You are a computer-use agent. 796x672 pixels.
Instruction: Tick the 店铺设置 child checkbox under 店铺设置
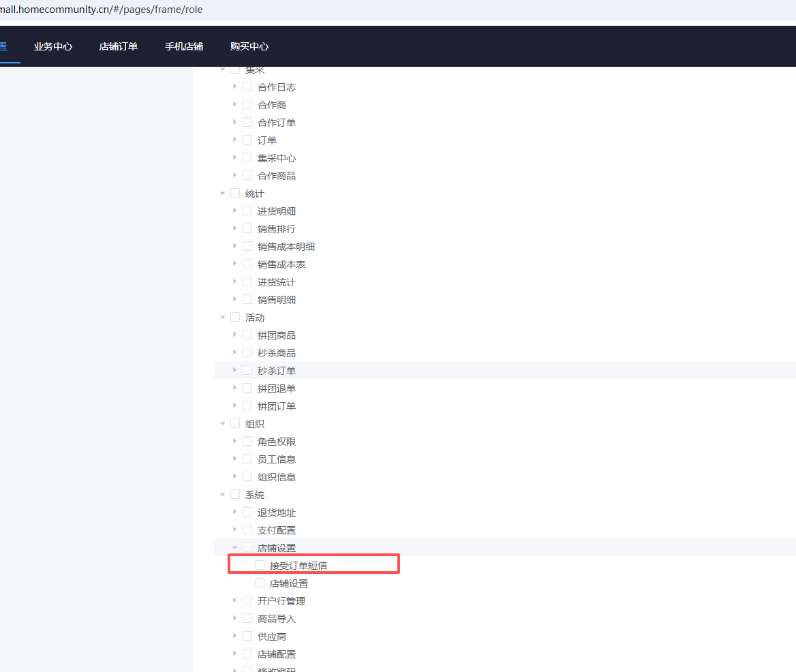coord(260,583)
